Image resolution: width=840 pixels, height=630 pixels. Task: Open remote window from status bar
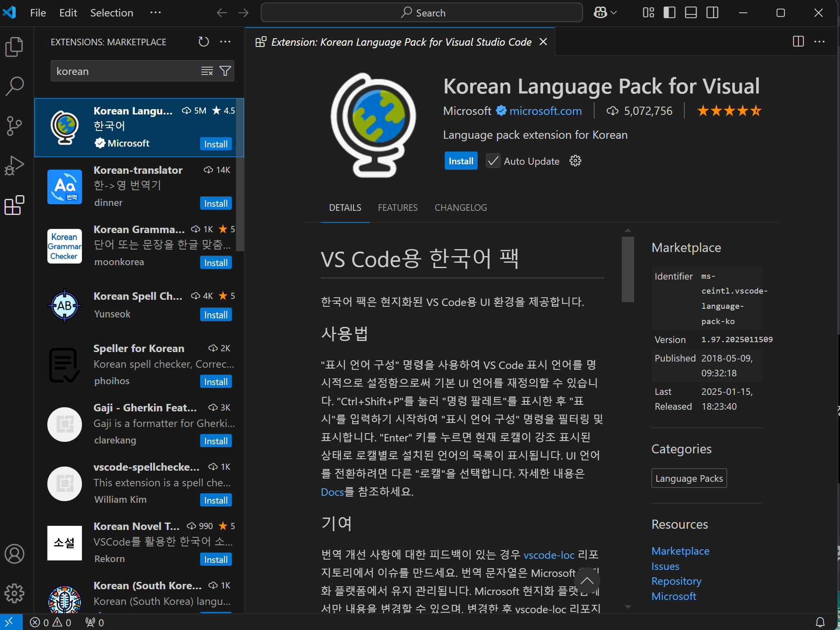[x=11, y=622]
